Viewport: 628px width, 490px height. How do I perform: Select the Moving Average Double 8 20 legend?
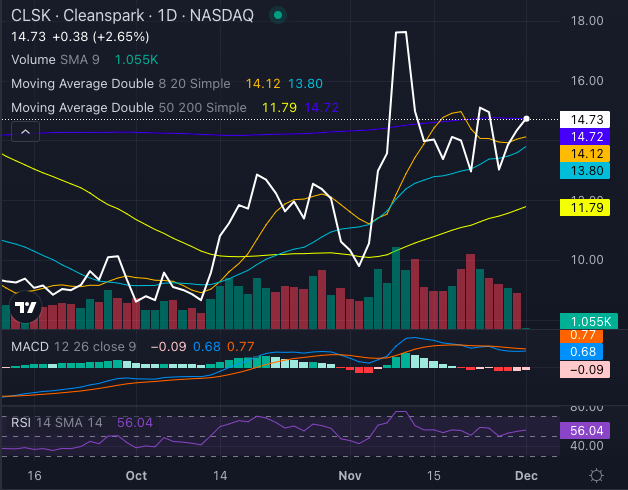[120, 83]
